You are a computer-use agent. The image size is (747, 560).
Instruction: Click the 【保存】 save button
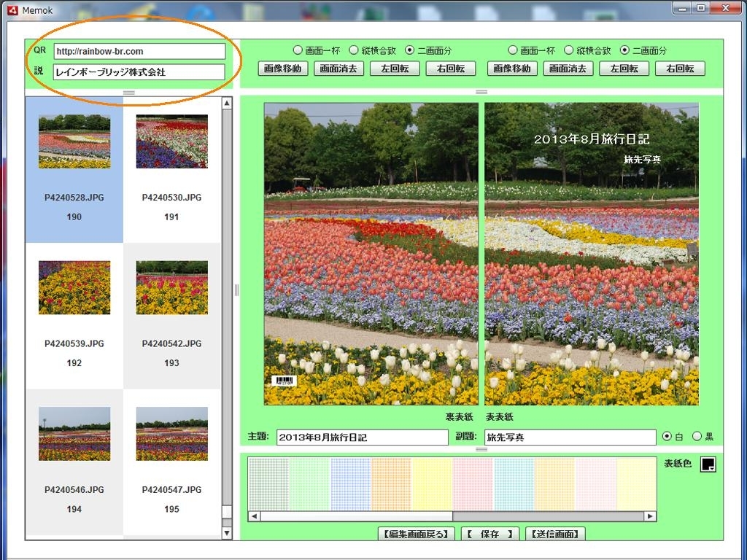(x=489, y=534)
